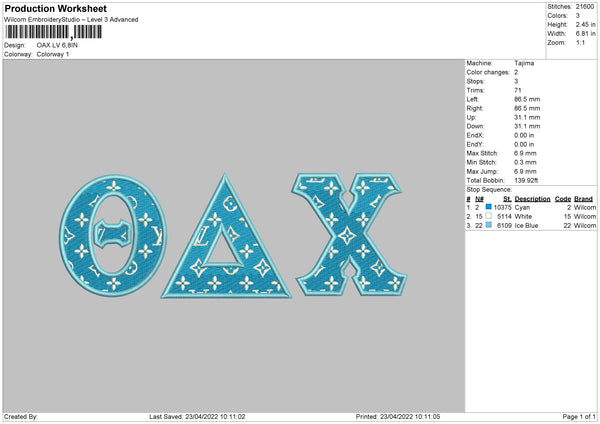600x424 pixels.
Task: Click the Cyan color swatch in stop sequence
Action: click(x=488, y=207)
